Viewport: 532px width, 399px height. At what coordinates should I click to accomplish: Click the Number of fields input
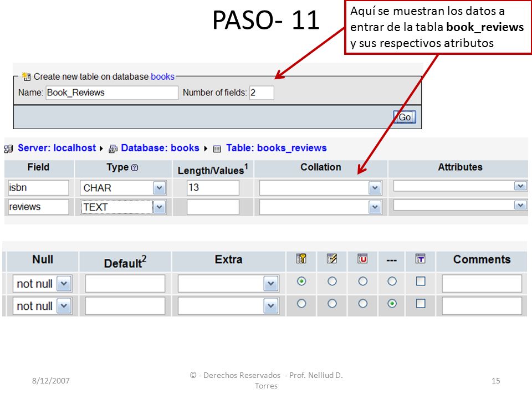[262, 93]
